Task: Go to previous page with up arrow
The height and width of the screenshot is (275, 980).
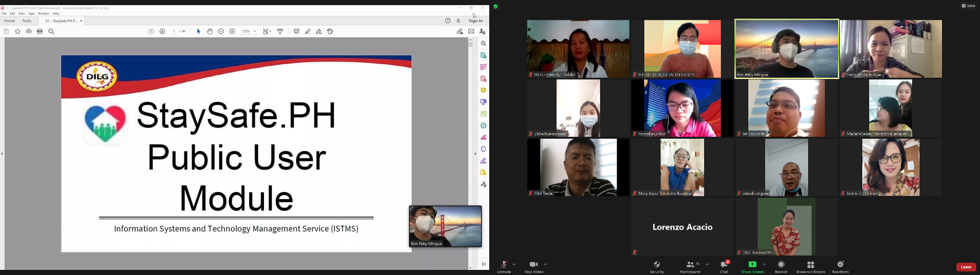Action: click(151, 32)
